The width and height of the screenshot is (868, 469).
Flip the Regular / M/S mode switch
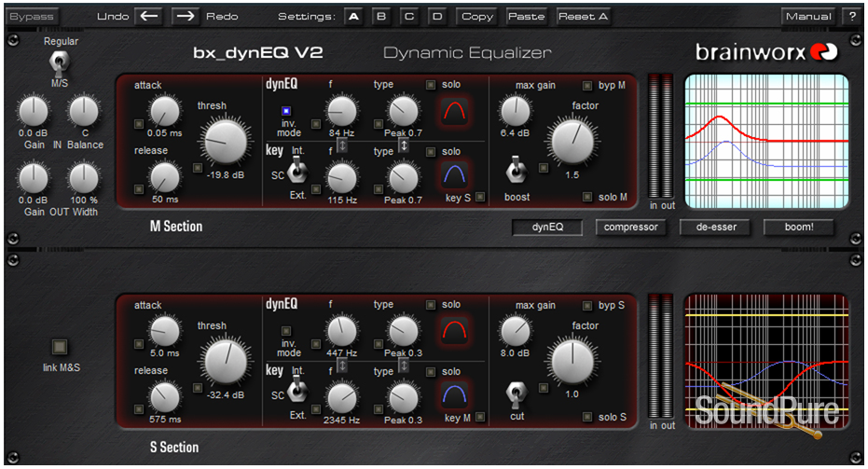pos(60,62)
